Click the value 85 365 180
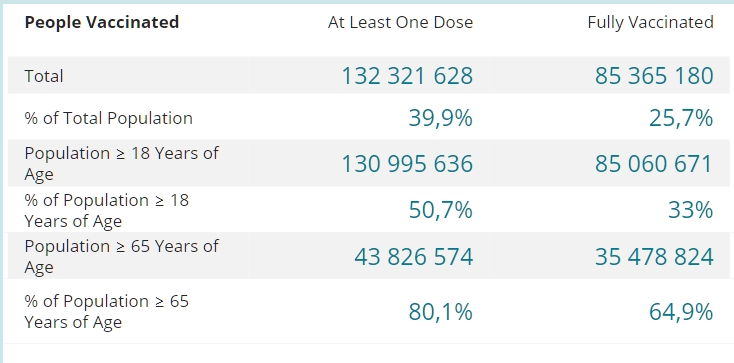Viewport: 734px width, 363px height. 654,76
